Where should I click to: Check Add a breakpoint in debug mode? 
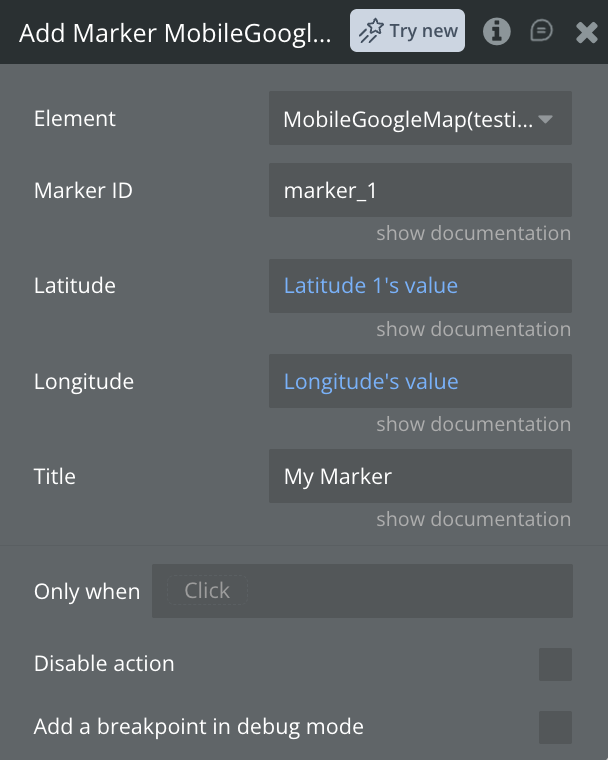(x=555, y=727)
